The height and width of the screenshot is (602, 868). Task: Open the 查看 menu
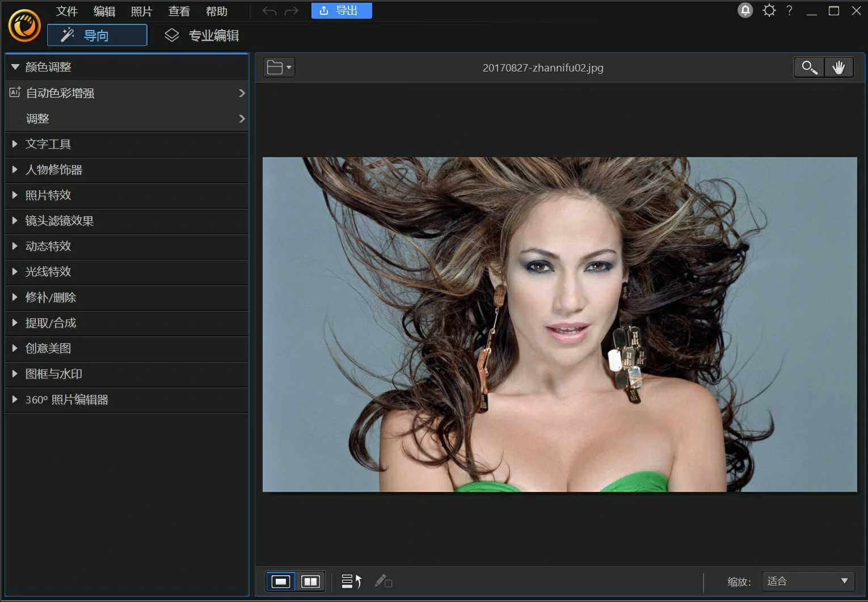point(179,11)
